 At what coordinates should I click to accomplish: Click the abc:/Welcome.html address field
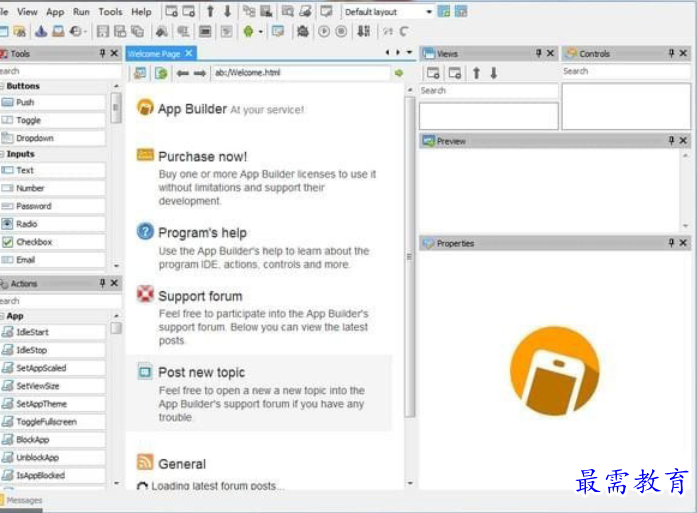coord(301,72)
